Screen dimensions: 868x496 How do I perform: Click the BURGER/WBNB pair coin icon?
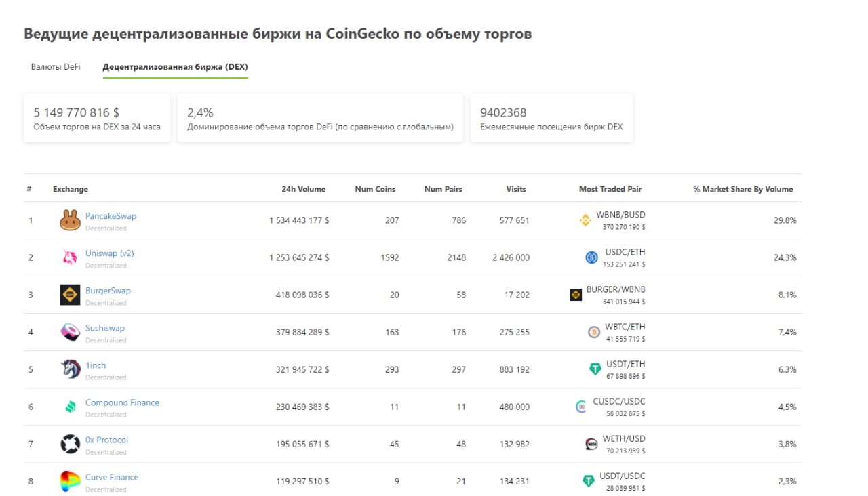pyautogui.click(x=576, y=295)
